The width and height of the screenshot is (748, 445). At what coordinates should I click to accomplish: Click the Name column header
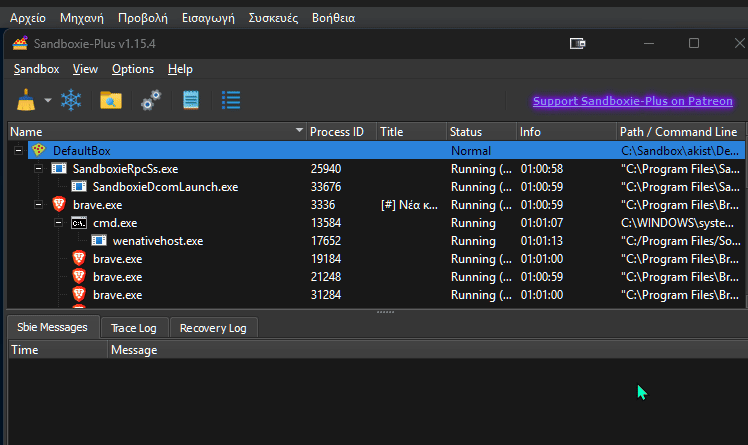156,132
